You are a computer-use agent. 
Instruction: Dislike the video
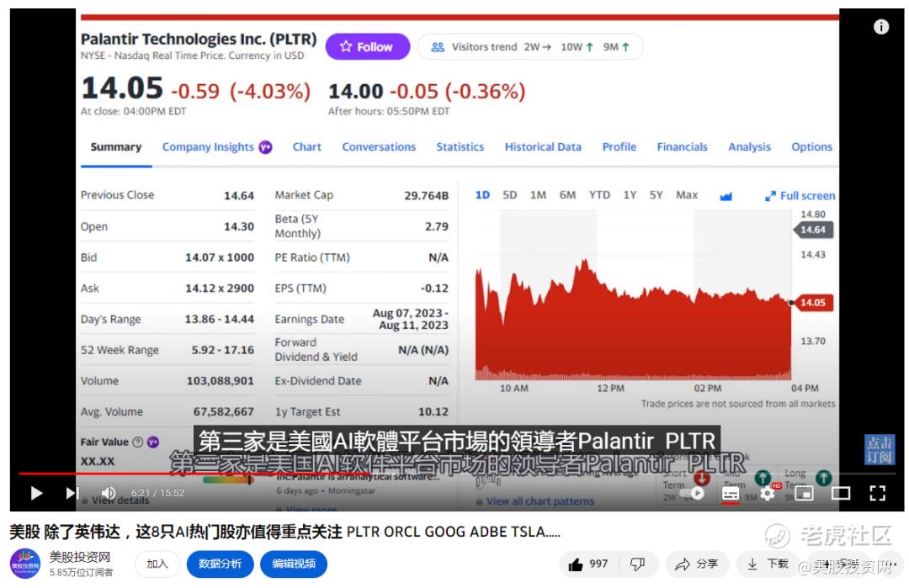pyautogui.click(x=638, y=564)
